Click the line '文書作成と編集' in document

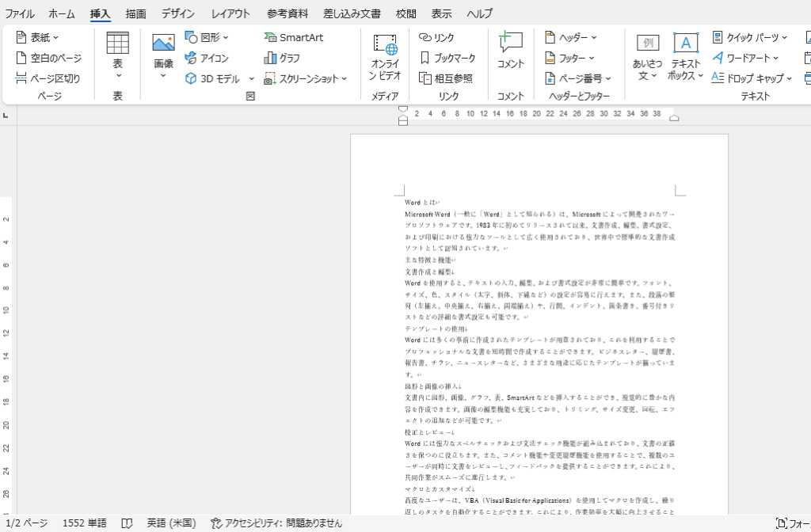click(428, 272)
